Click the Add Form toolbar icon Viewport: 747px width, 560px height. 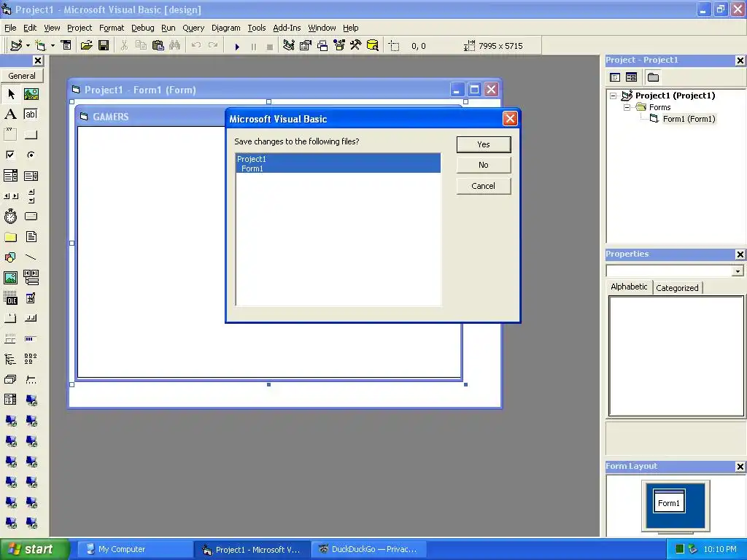pos(40,46)
